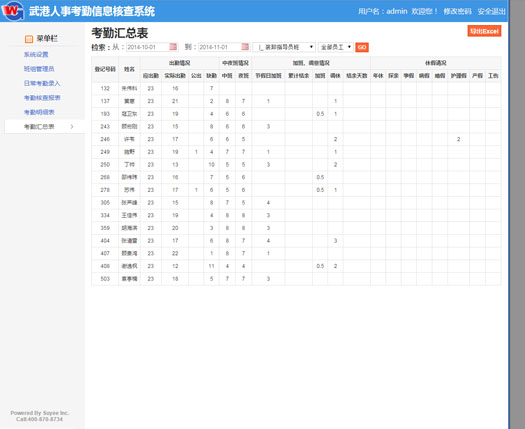Click the 姓名 column header
The height and width of the screenshot is (429, 525).
[129, 69]
